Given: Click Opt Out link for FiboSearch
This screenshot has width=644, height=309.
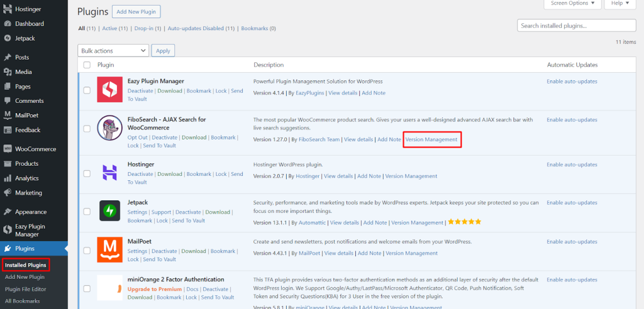Looking at the screenshot, I should 138,137.
